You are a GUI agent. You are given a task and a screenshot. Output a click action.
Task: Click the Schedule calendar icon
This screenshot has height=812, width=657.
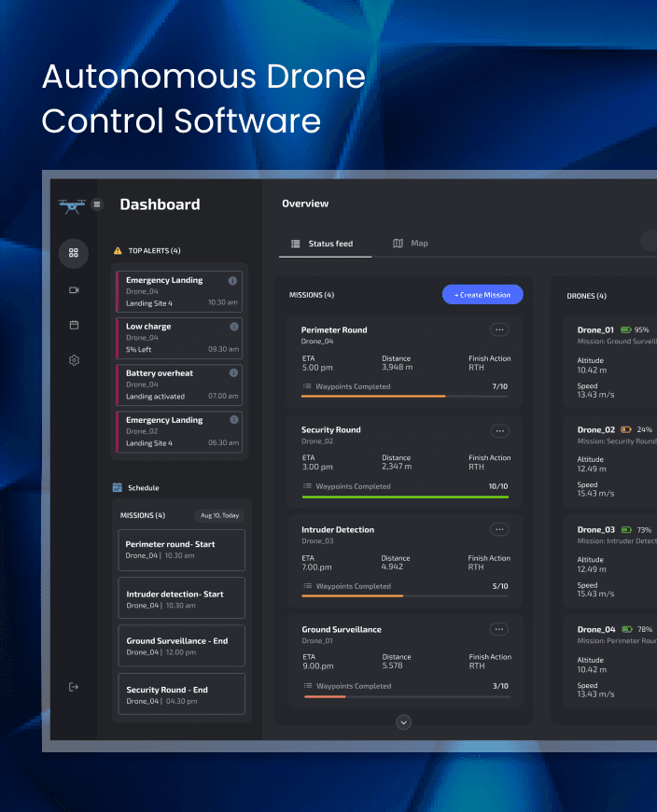118,487
